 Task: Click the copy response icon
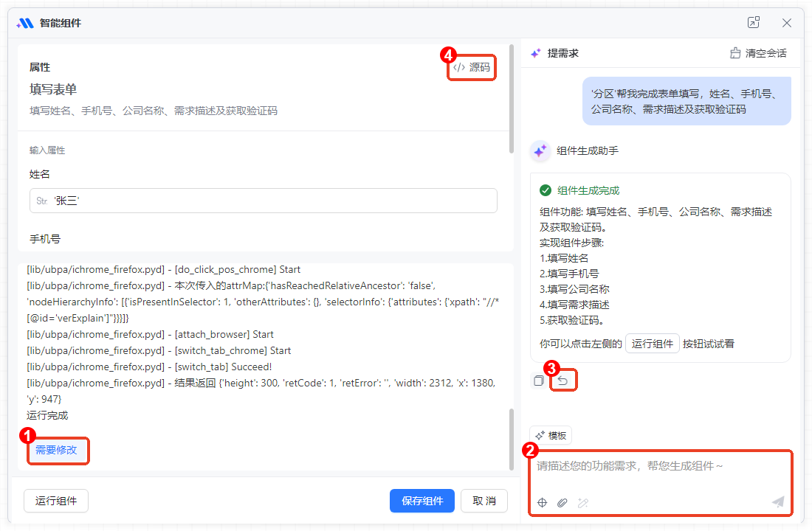click(x=539, y=381)
